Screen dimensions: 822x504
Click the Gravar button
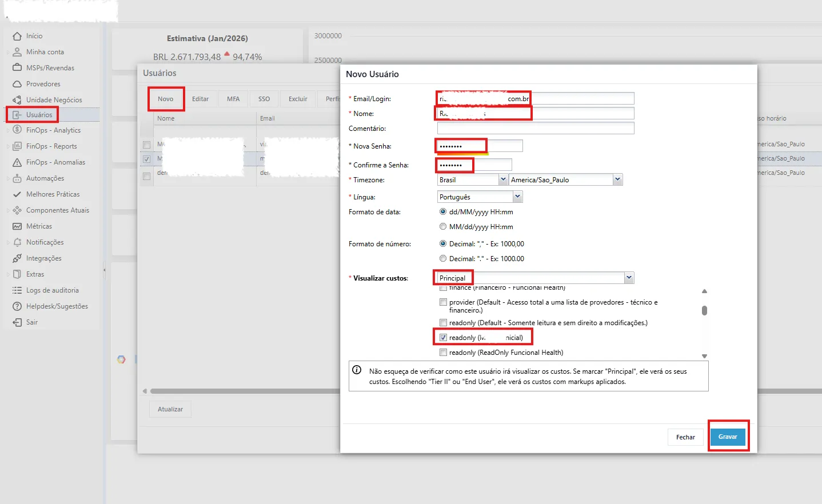(x=728, y=437)
